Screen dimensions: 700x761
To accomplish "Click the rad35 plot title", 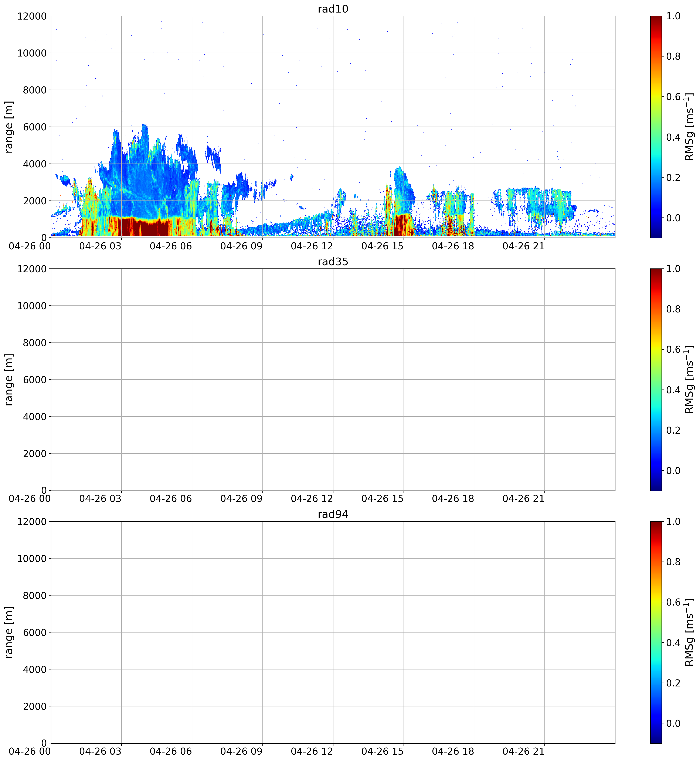I will click(333, 262).
